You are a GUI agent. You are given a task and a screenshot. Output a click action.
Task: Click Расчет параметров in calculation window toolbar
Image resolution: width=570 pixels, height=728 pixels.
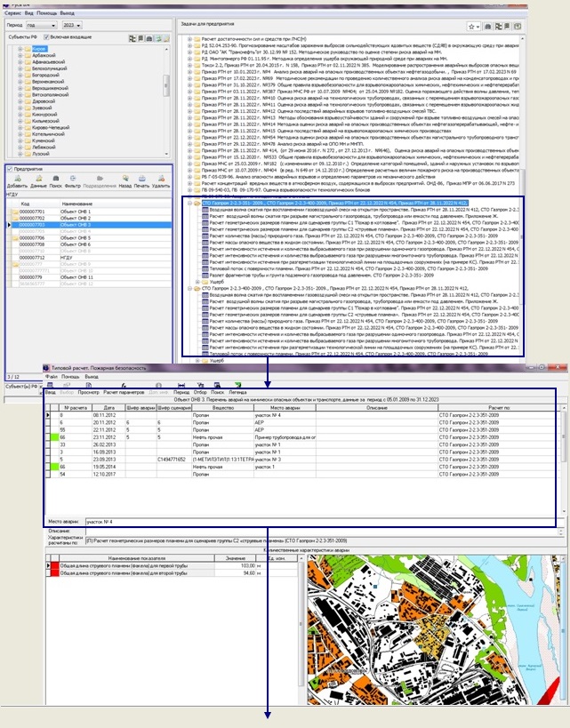124,390
